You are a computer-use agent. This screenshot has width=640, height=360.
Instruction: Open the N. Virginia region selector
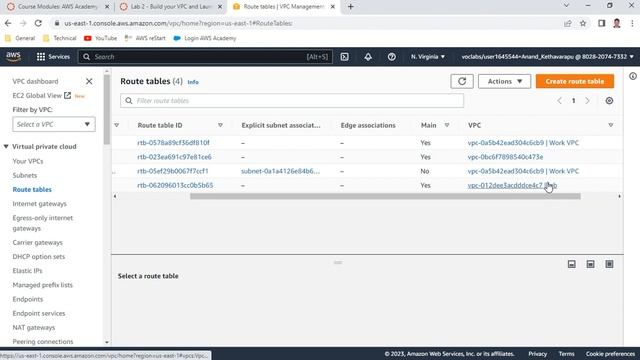point(428,57)
